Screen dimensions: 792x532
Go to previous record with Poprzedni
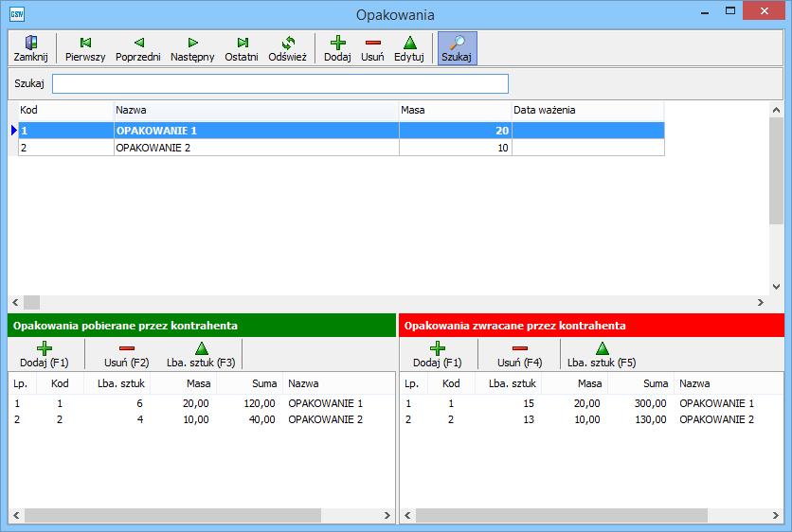tap(138, 48)
